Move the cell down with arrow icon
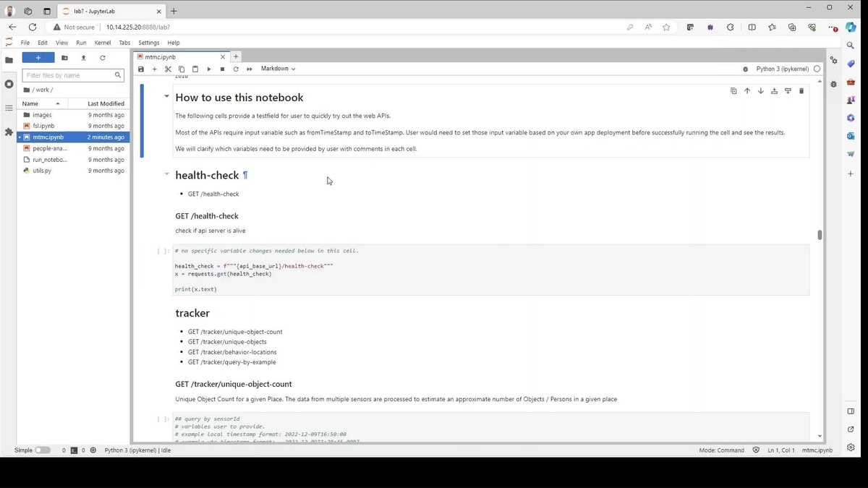 click(x=761, y=91)
